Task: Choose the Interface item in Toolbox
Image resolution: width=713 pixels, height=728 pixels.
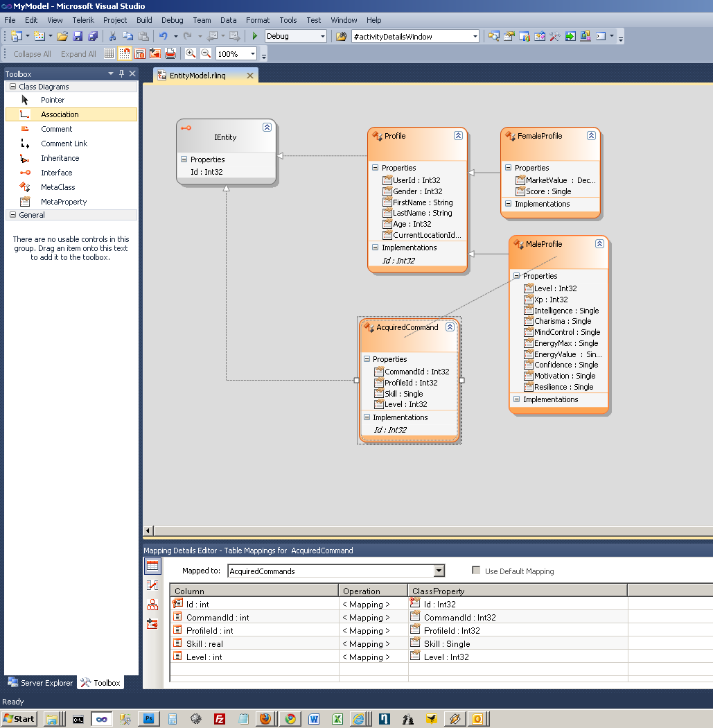Action: pos(56,173)
